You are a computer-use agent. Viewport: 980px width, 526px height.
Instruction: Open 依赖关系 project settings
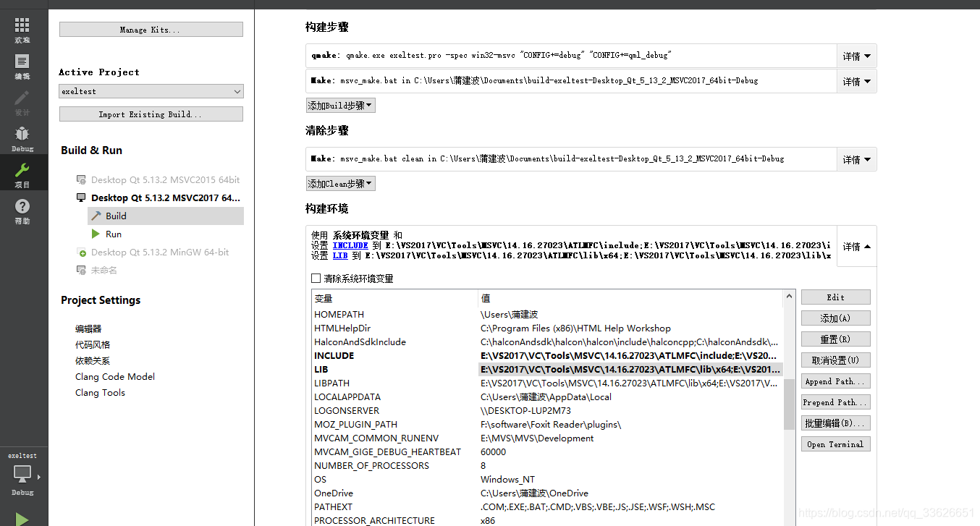93,360
